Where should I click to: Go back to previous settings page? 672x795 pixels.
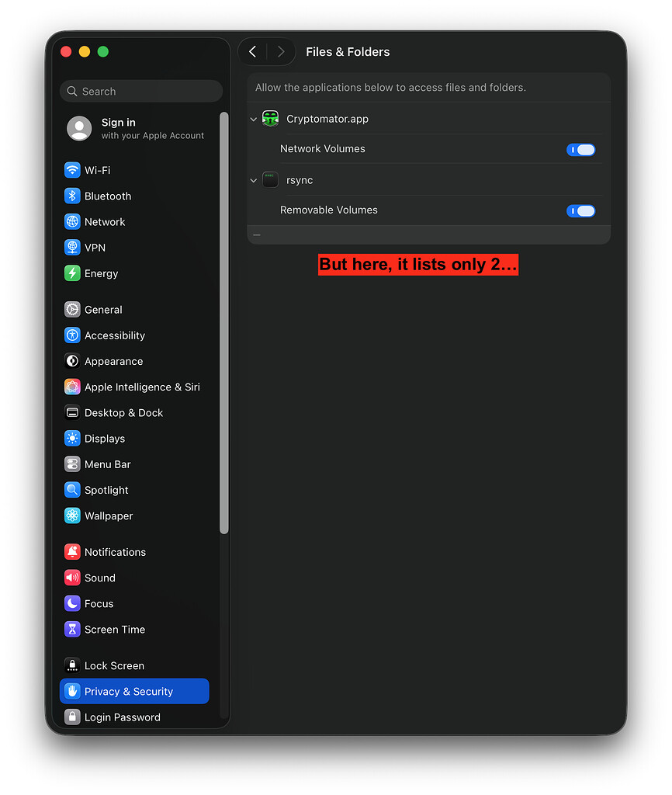pyautogui.click(x=253, y=51)
